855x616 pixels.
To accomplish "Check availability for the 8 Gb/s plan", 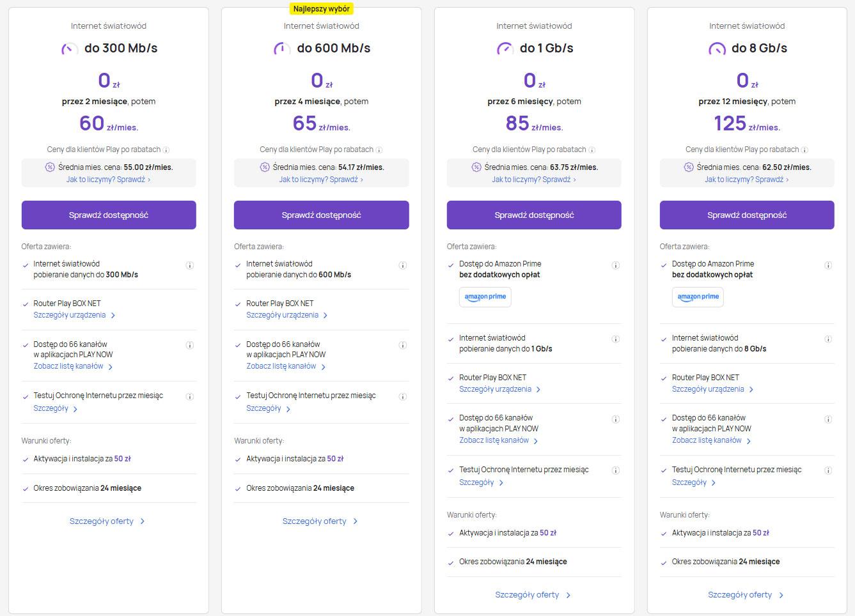I will 746,215.
